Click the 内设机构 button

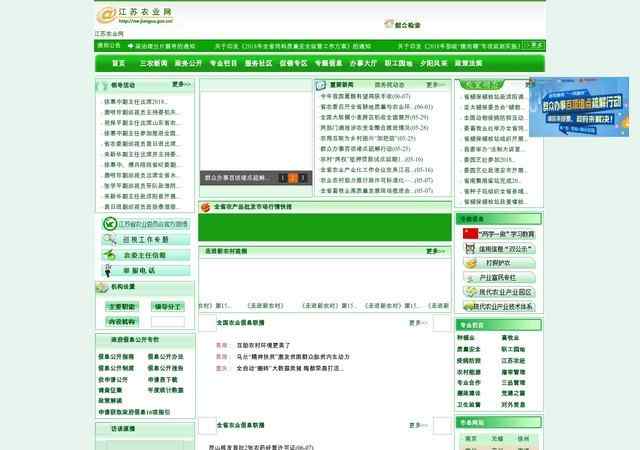pyautogui.click(x=122, y=322)
